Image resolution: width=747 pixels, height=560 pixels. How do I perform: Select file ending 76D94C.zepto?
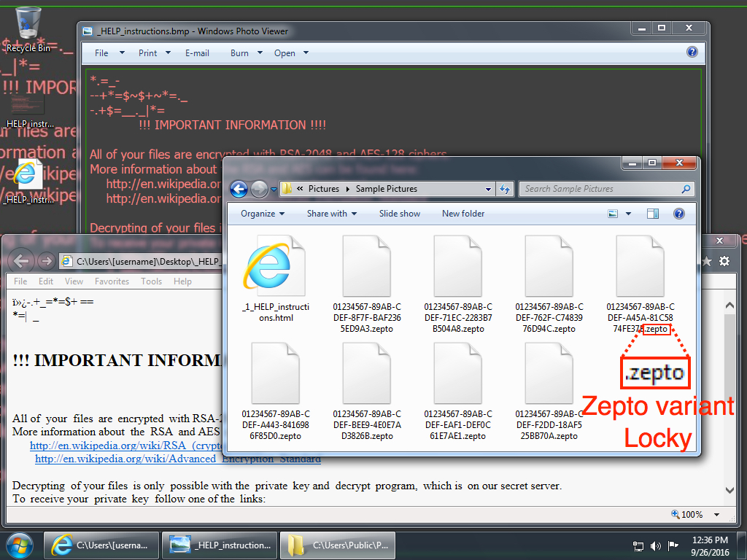tap(549, 285)
